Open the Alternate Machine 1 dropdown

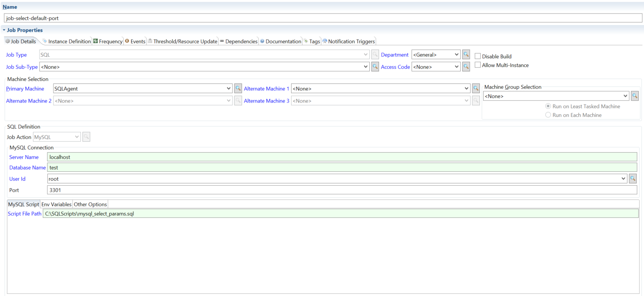click(x=467, y=89)
